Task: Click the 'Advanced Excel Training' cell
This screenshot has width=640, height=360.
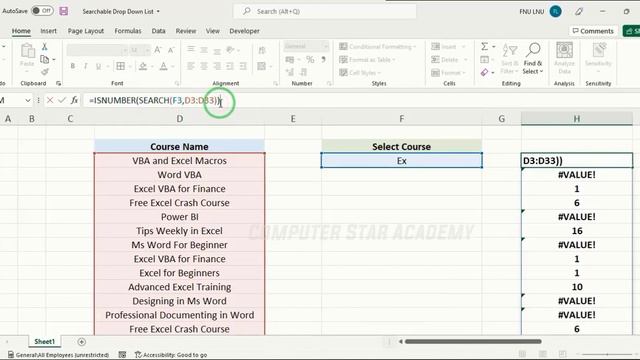Action: click(x=180, y=287)
